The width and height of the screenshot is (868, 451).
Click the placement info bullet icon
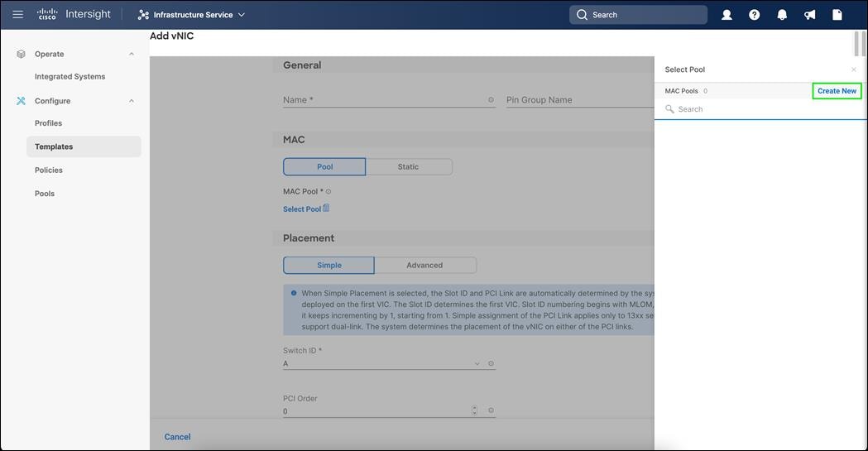(x=294, y=293)
